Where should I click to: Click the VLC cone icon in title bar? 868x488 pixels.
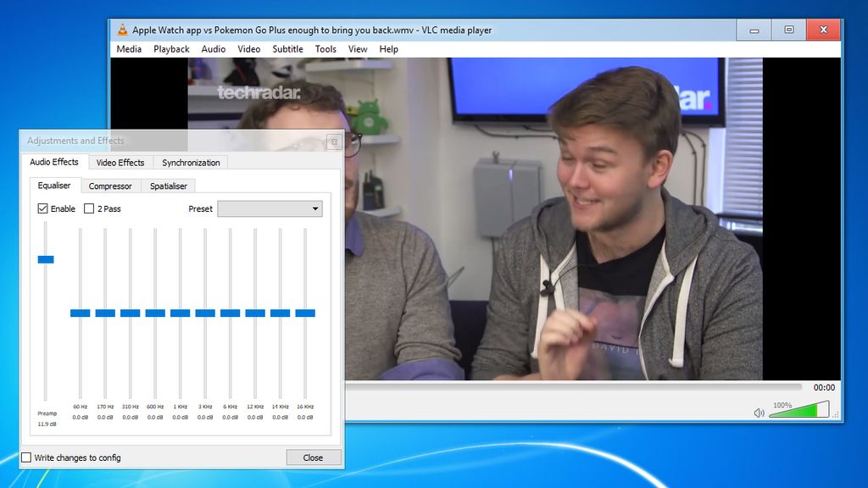pyautogui.click(x=122, y=30)
